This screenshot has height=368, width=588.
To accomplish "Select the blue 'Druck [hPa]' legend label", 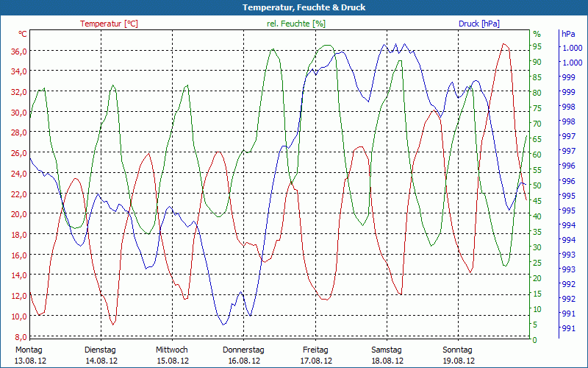I will [x=479, y=24].
